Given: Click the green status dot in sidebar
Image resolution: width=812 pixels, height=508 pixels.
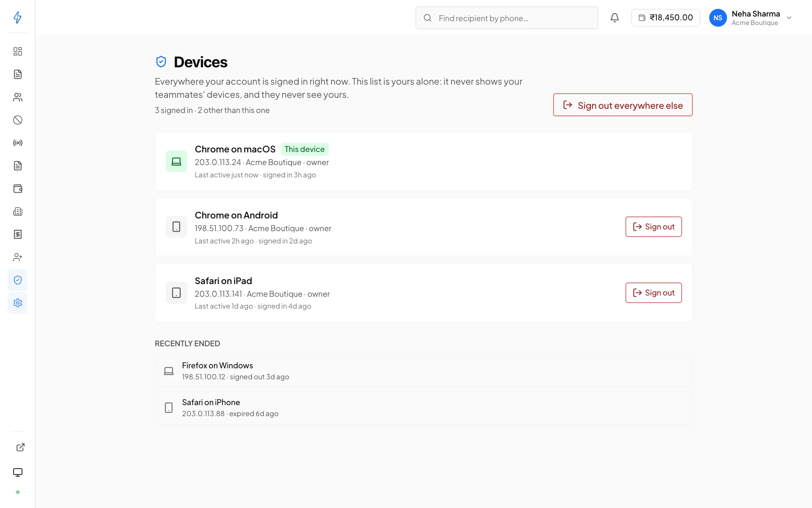Looking at the screenshot, I should coord(17,492).
